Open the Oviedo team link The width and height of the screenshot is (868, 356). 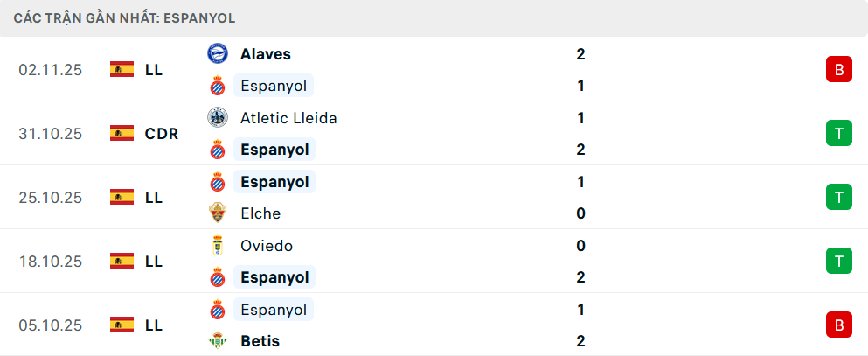(266, 246)
